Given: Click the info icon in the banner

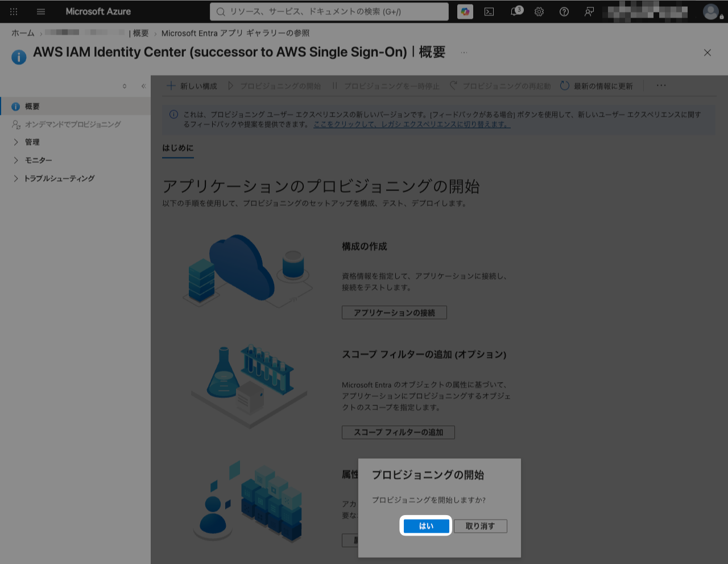Looking at the screenshot, I should [x=174, y=114].
